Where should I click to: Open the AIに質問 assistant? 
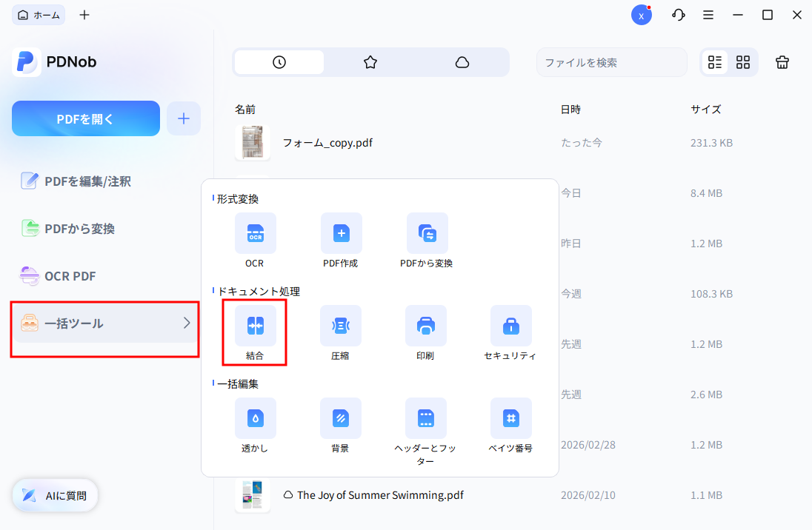pos(54,495)
